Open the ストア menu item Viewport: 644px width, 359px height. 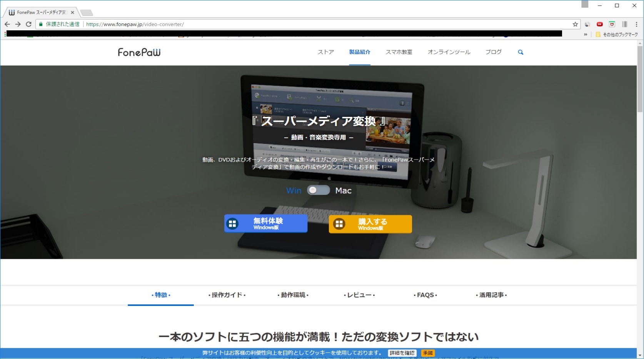(326, 52)
